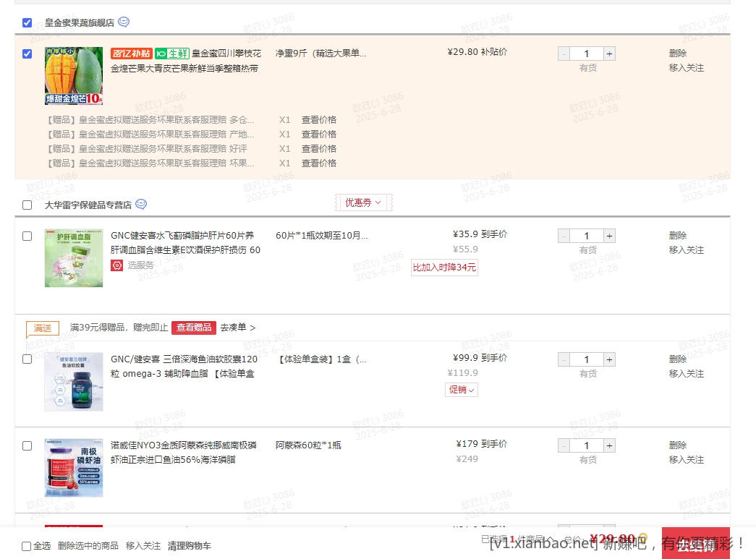Click 清理购物车 in bottom bar
756x559 pixels.
click(x=189, y=545)
